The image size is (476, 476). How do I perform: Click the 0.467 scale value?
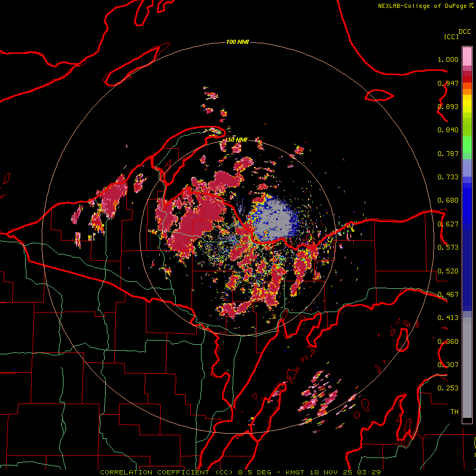pyautogui.click(x=448, y=295)
